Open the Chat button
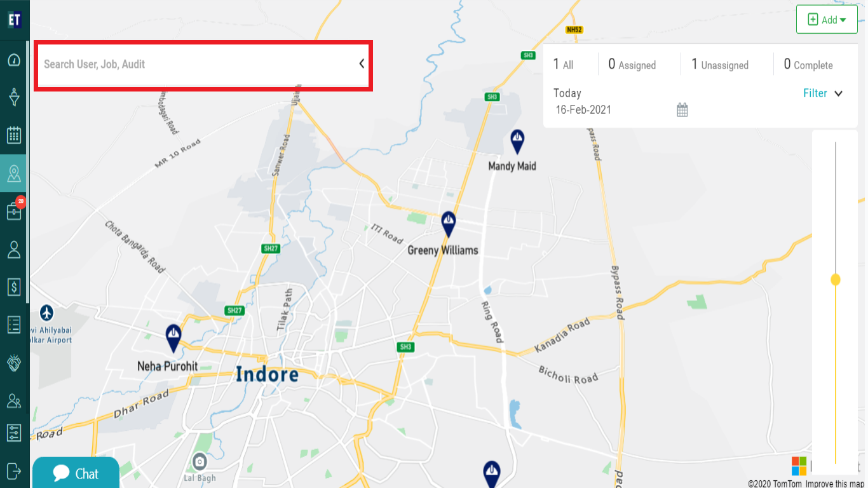The image size is (868, 488). coord(76,473)
